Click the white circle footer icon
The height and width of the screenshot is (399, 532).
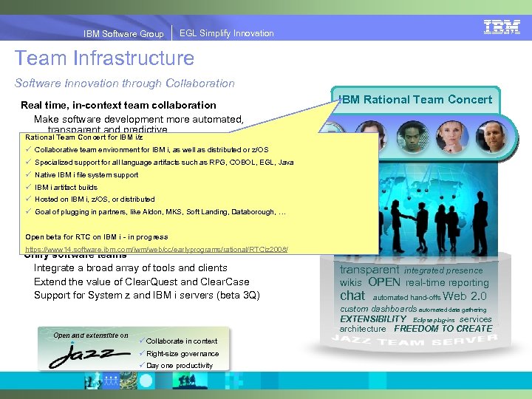pos(146,381)
